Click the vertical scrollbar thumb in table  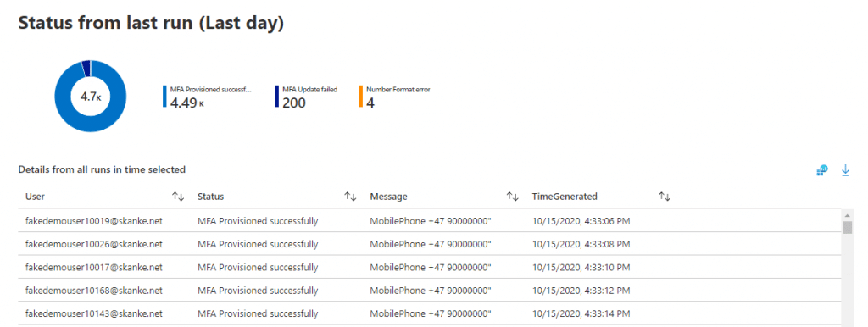[847, 227]
